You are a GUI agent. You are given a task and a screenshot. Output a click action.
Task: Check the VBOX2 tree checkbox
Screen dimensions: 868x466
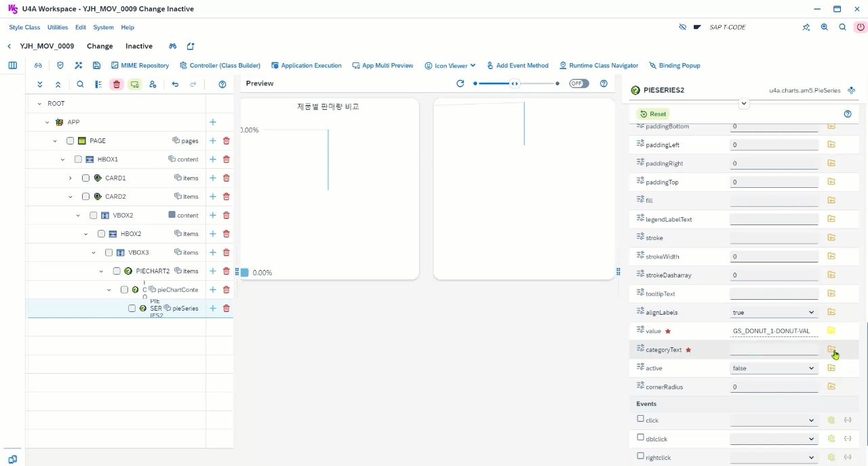tap(94, 215)
